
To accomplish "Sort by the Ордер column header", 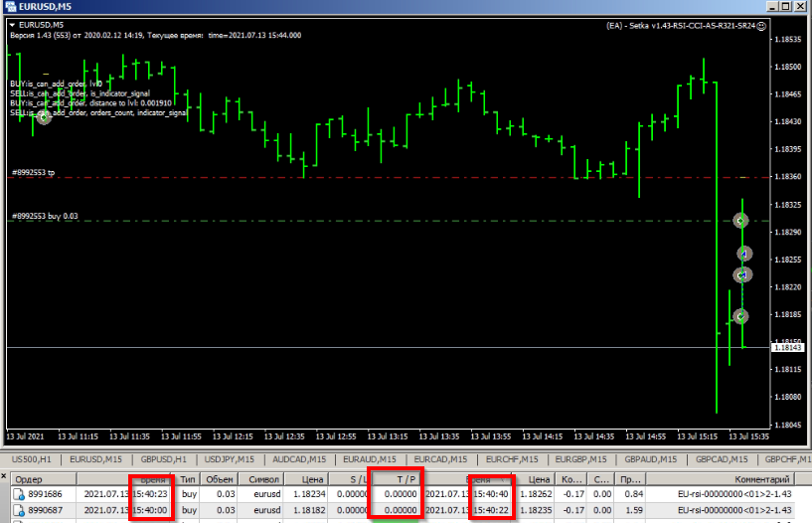I will pyautogui.click(x=44, y=479).
